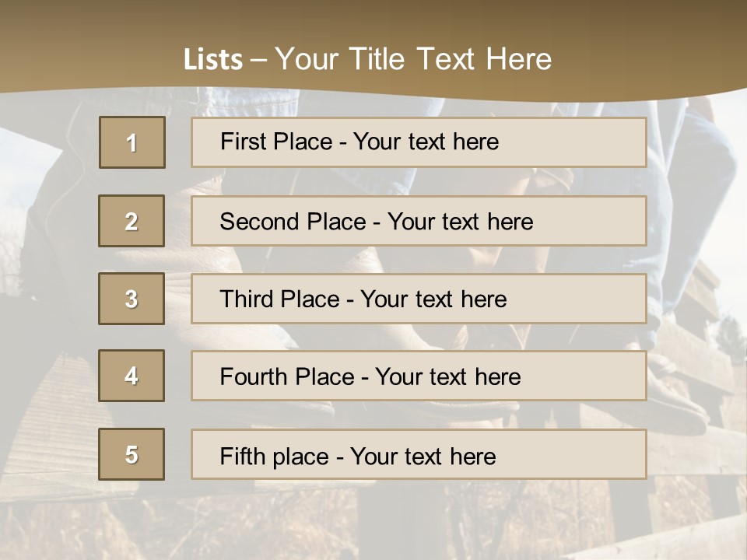Select the number 4 box
Screen dimensions: 747x560
(x=132, y=376)
